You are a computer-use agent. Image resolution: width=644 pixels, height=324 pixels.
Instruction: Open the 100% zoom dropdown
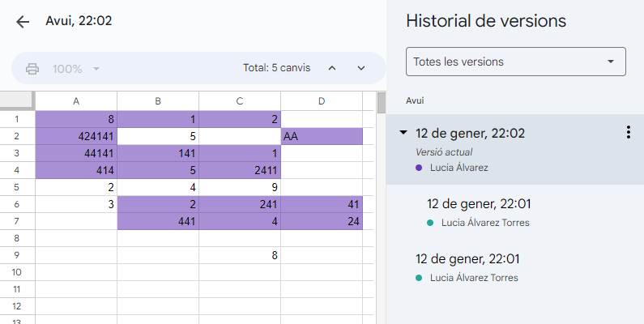[76, 69]
